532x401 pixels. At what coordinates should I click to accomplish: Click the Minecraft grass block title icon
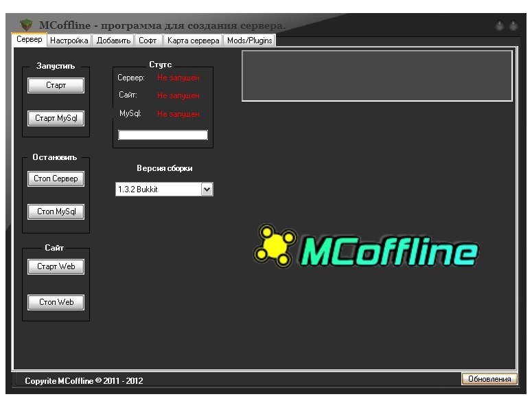click(27, 25)
